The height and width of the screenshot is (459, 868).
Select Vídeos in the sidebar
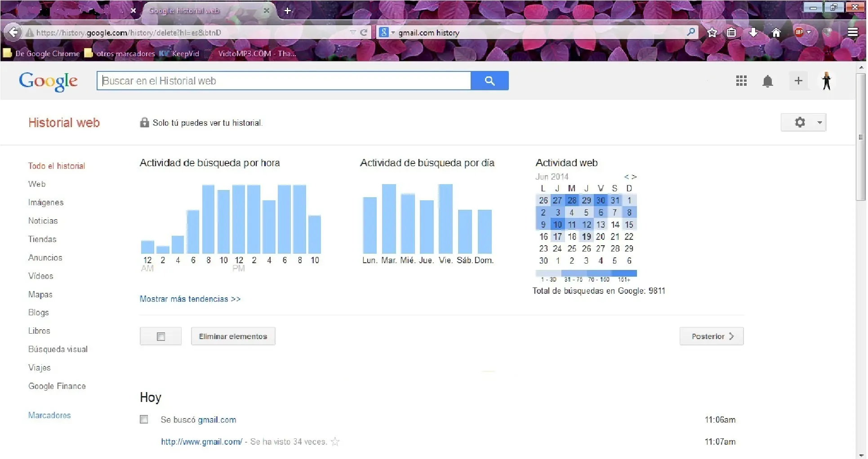[41, 276]
